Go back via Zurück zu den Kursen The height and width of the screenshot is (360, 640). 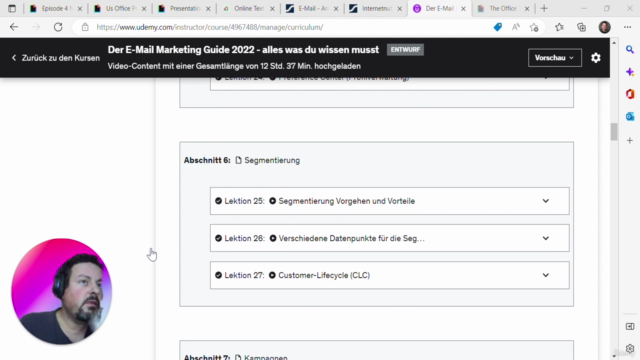(x=56, y=58)
